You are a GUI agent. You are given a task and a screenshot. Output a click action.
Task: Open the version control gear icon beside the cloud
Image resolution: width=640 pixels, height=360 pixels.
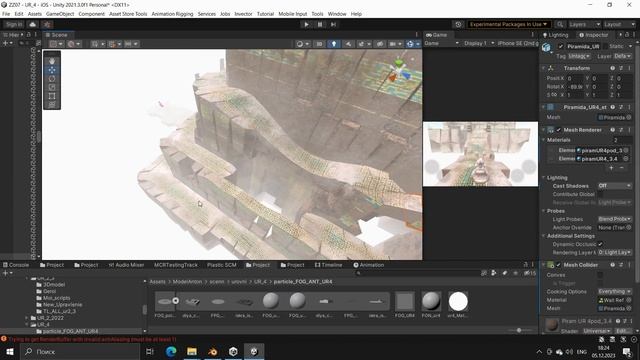pyautogui.click(x=47, y=24)
